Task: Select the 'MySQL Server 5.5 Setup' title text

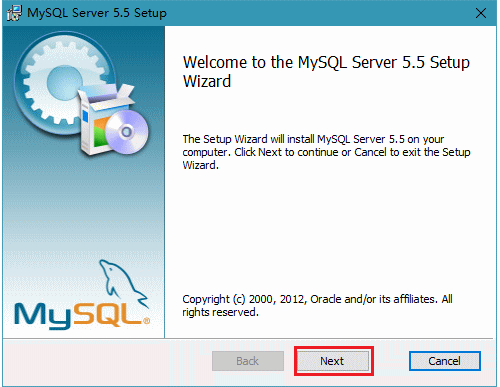Action: (x=97, y=13)
